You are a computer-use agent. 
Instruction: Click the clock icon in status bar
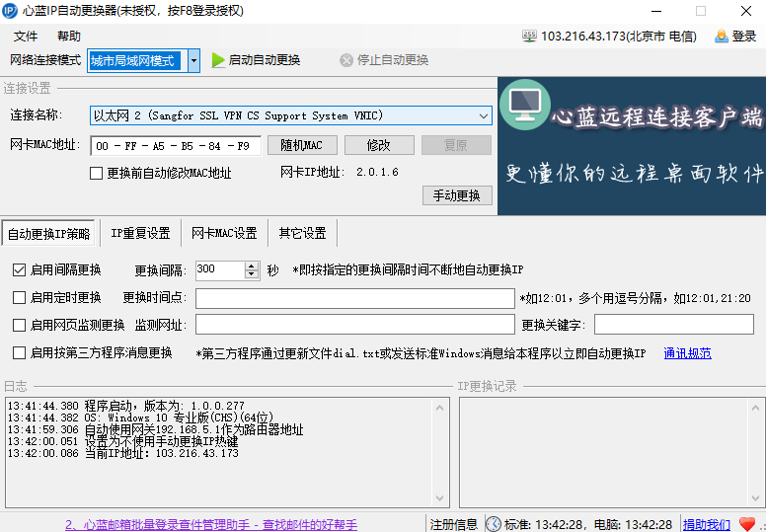click(494, 524)
